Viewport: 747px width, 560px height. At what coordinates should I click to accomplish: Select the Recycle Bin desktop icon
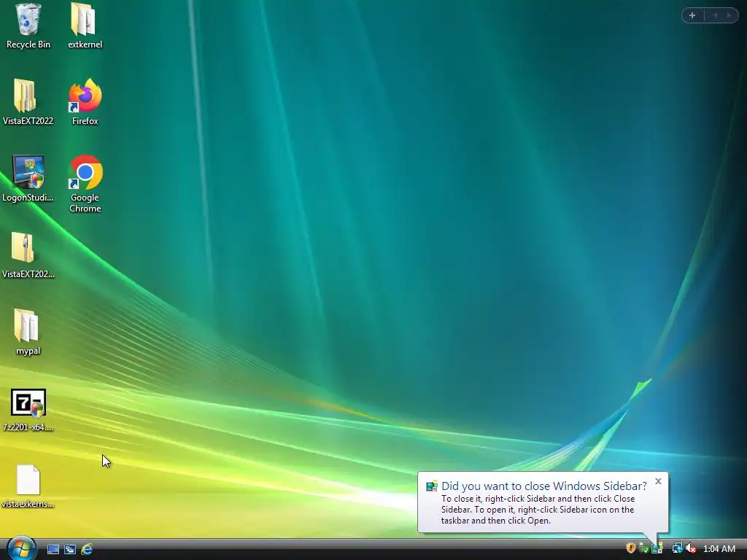pyautogui.click(x=28, y=20)
